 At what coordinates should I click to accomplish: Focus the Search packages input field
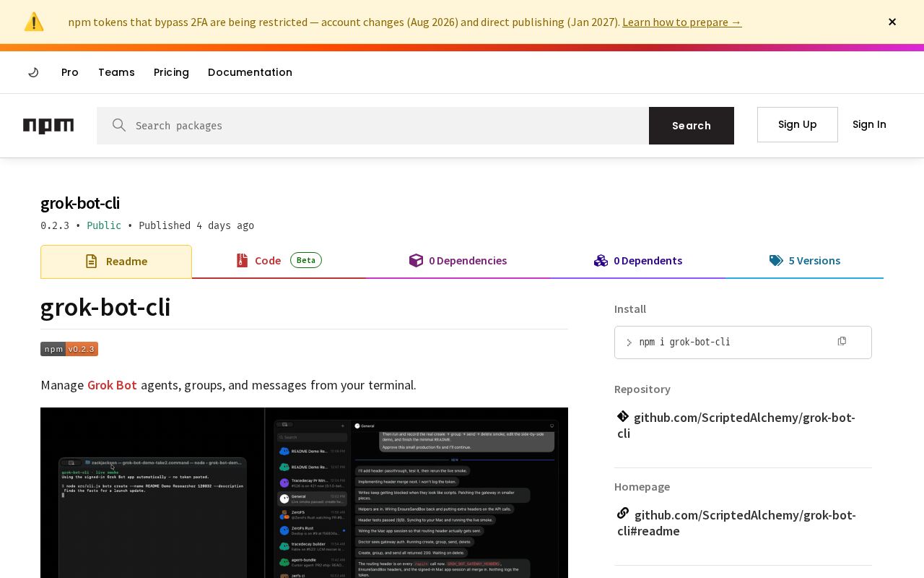click(x=372, y=126)
